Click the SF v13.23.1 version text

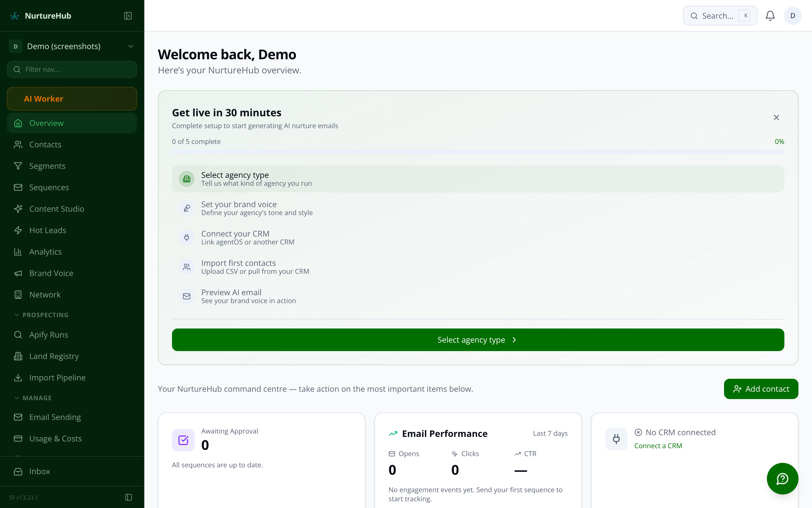(23, 498)
